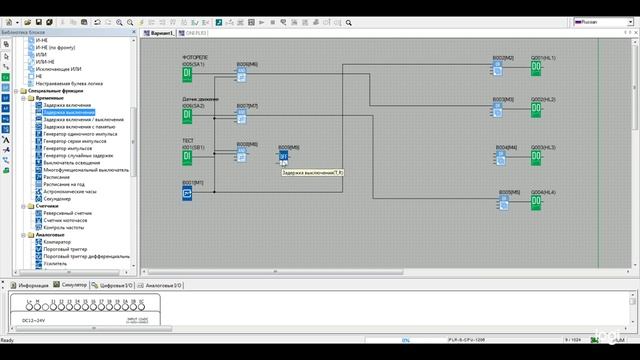Select logic block B002 near Q001

click(x=497, y=69)
